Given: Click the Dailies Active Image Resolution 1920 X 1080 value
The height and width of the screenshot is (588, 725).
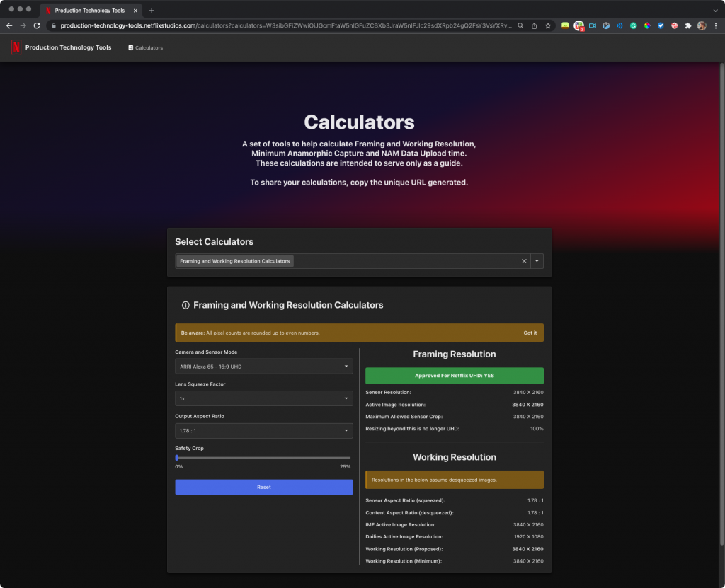Looking at the screenshot, I should [x=528, y=536].
